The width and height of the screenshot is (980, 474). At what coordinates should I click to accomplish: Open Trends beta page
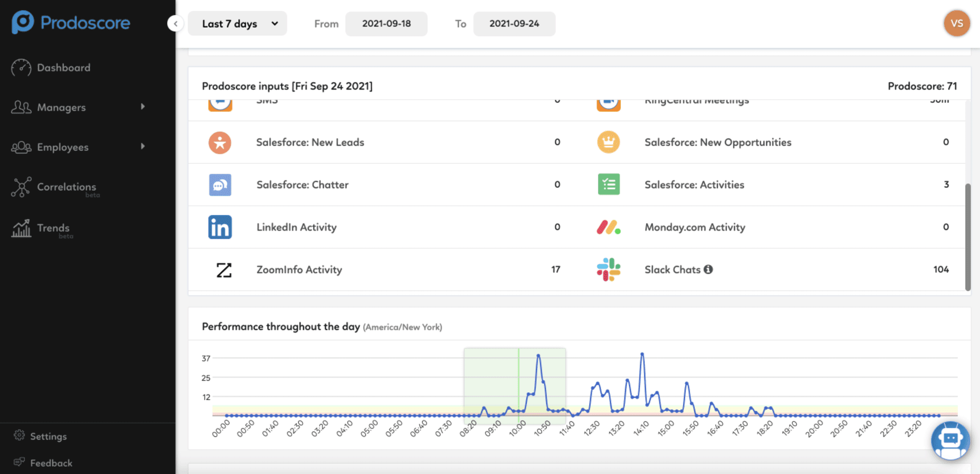click(53, 228)
